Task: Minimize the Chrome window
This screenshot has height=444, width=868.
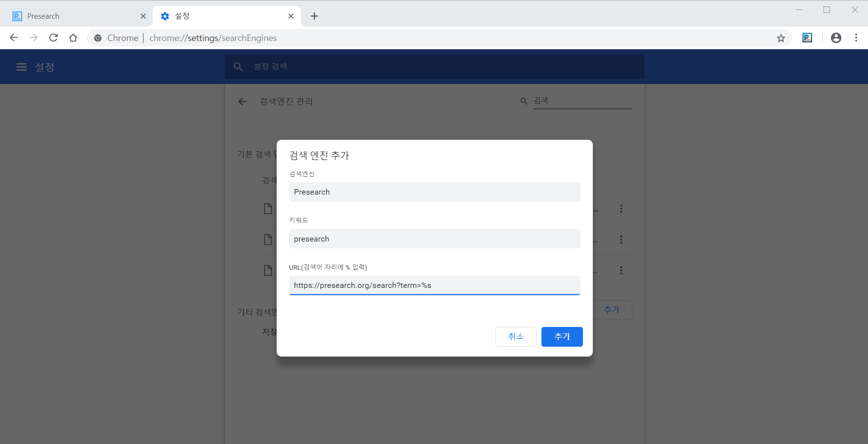Action: coord(799,10)
